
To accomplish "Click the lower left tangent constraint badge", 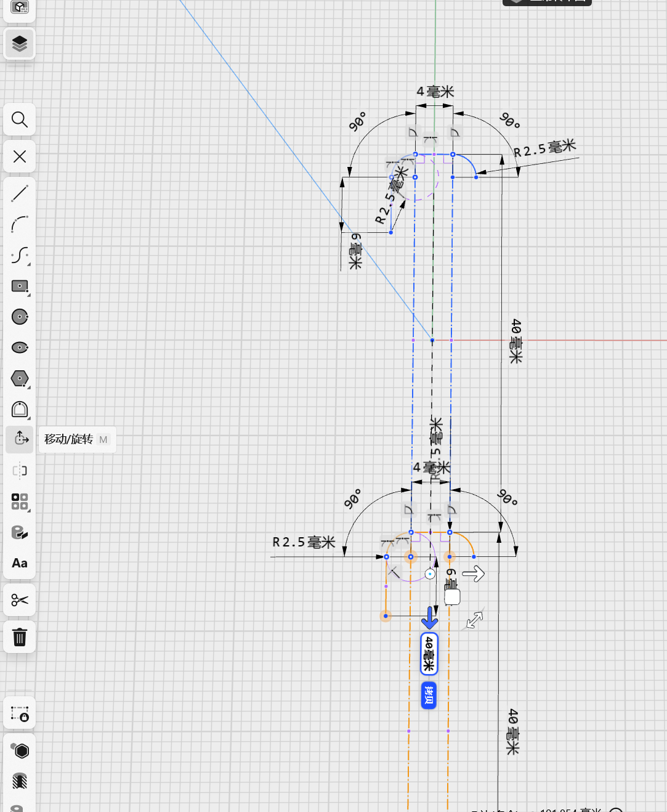I will [409, 510].
